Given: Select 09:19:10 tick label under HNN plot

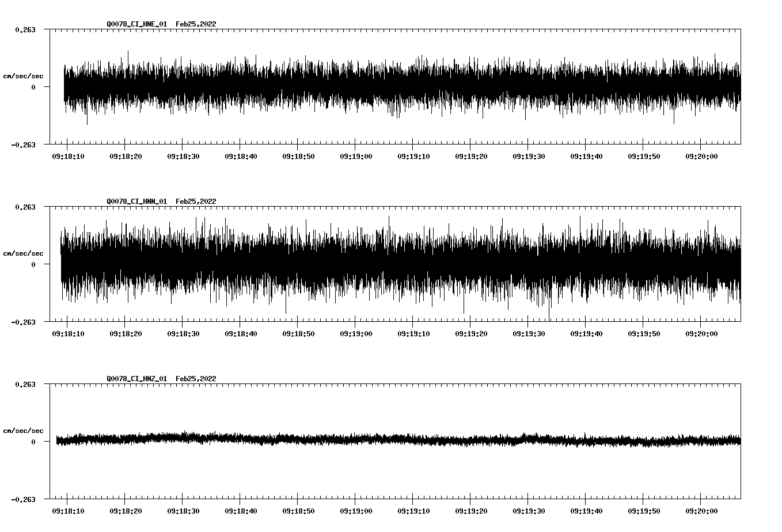Looking at the screenshot, I should [x=413, y=333].
